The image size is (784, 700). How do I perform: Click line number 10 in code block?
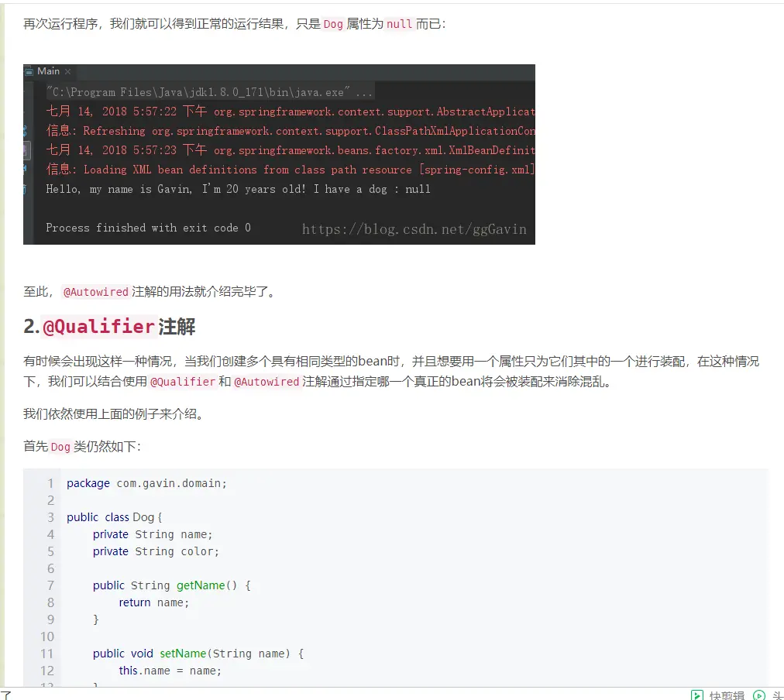(x=47, y=637)
